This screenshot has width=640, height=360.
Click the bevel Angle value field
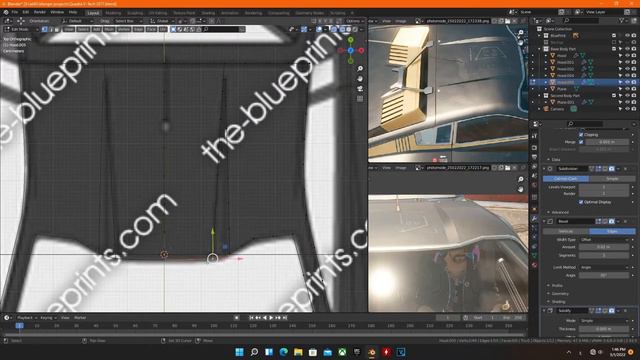(604, 276)
